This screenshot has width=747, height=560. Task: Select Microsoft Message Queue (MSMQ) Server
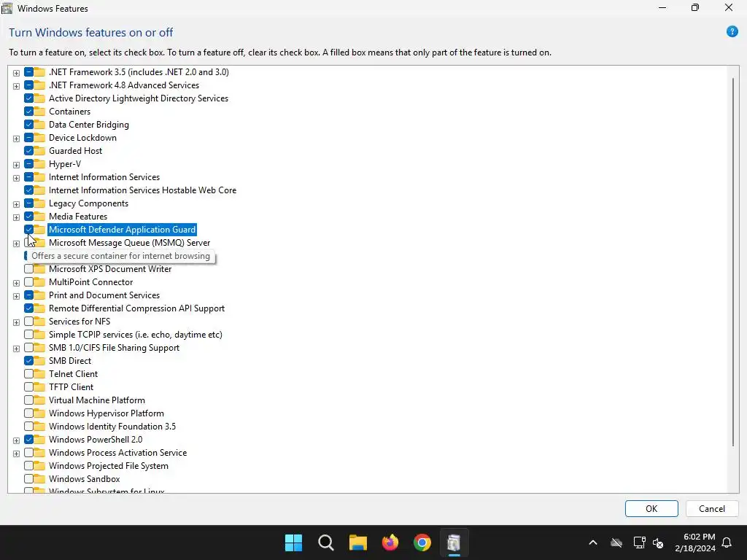click(129, 243)
